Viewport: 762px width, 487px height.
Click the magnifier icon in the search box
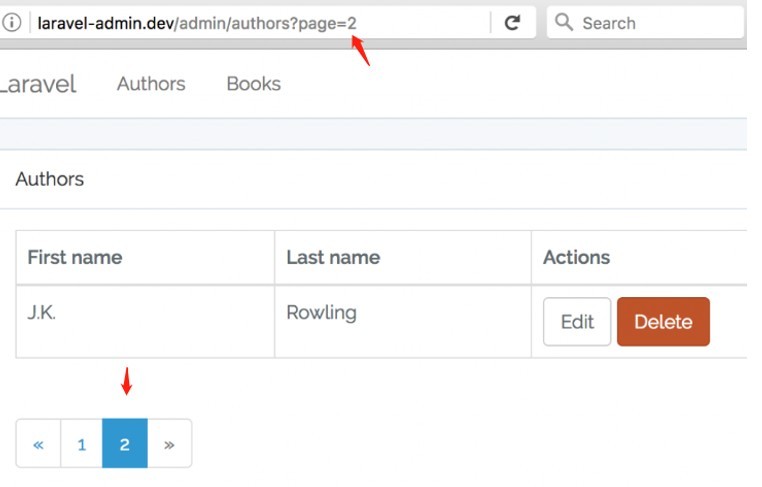[x=564, y=22]
